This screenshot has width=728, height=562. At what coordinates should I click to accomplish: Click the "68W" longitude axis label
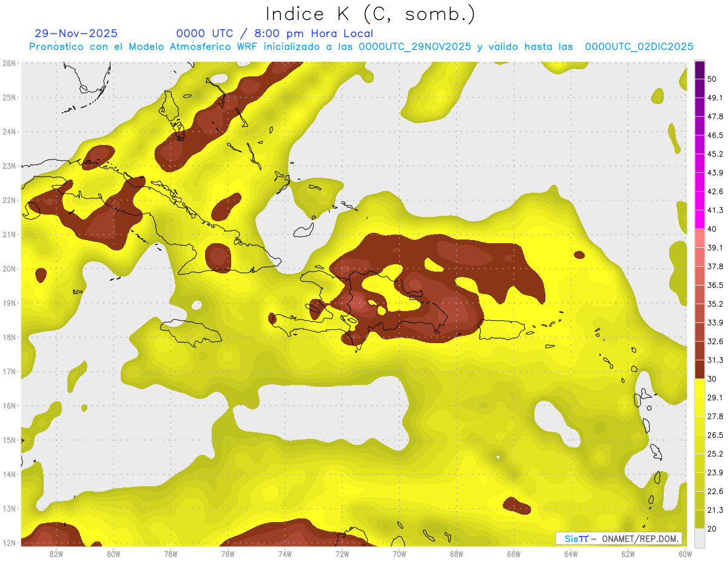coord(457,554)
